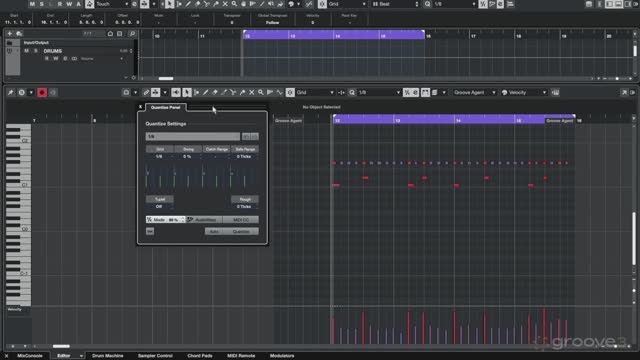
Task: Click the MIDI CC button in Quantize Panel
Action: tap(241, 220)
